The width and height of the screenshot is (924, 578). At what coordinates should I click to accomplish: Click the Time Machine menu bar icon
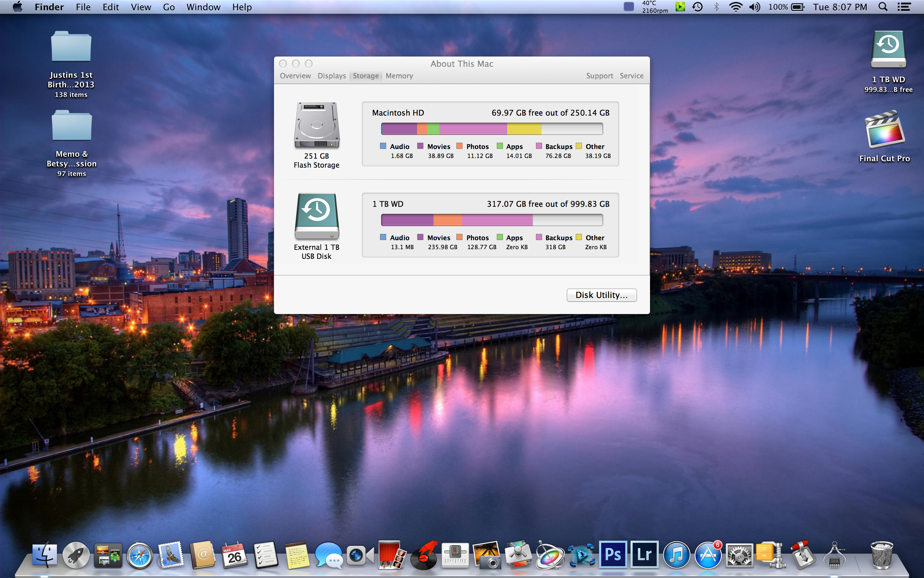[x=697, y=7]
